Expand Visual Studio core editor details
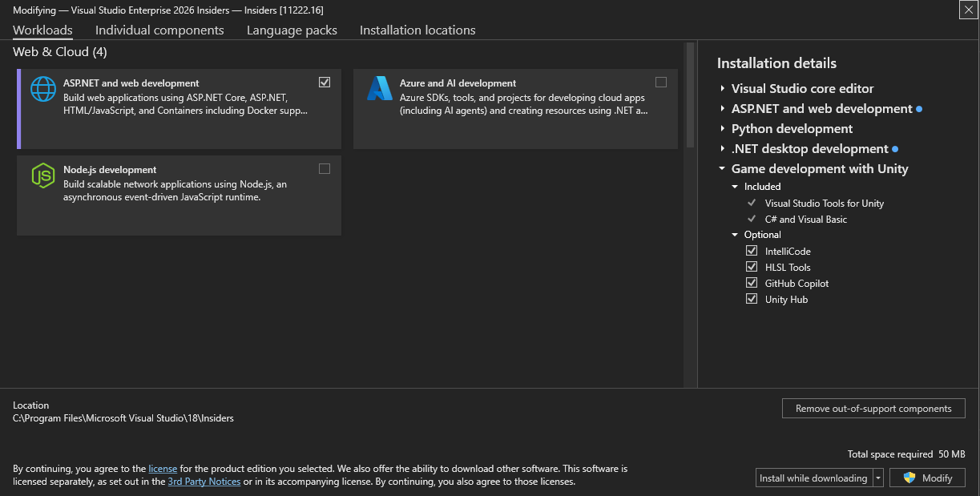 click(x=722, y=88)
